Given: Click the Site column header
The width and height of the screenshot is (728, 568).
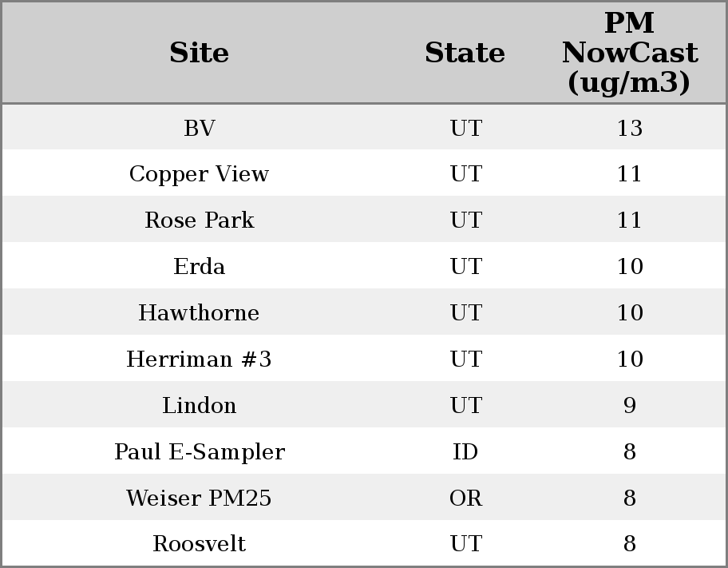Looking at the screenshot, I should [x=199, y=54].
